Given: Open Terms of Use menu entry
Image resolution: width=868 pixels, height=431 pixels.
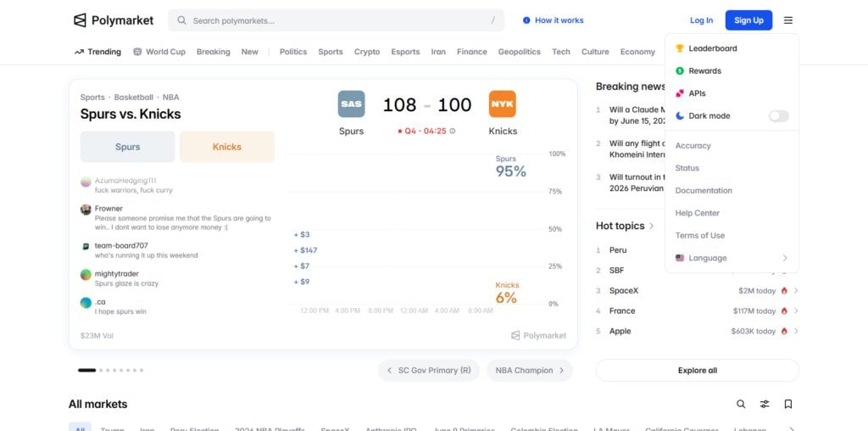Looking at the screenshot, I should pos(699,236).
